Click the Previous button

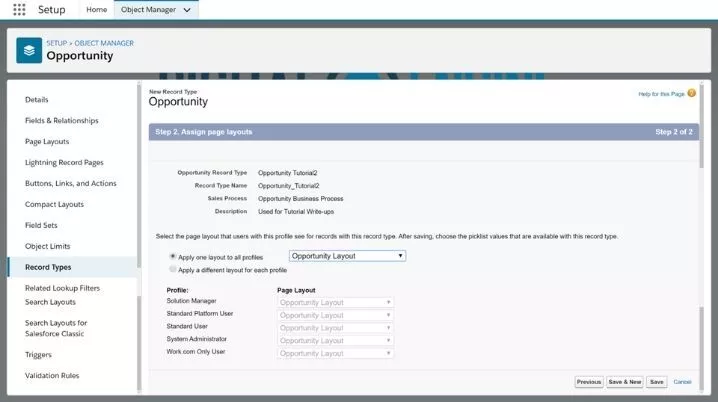[x=588, y=382]
